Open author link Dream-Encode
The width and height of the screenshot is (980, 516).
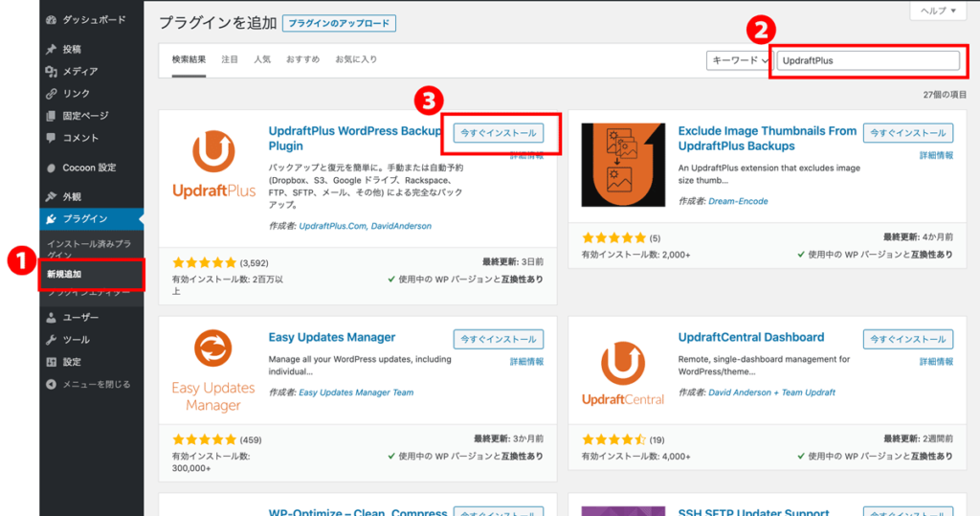(738, 201)
